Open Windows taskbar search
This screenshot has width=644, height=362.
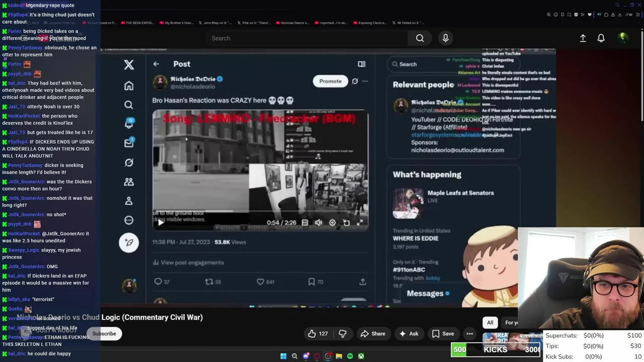(295, 356)
